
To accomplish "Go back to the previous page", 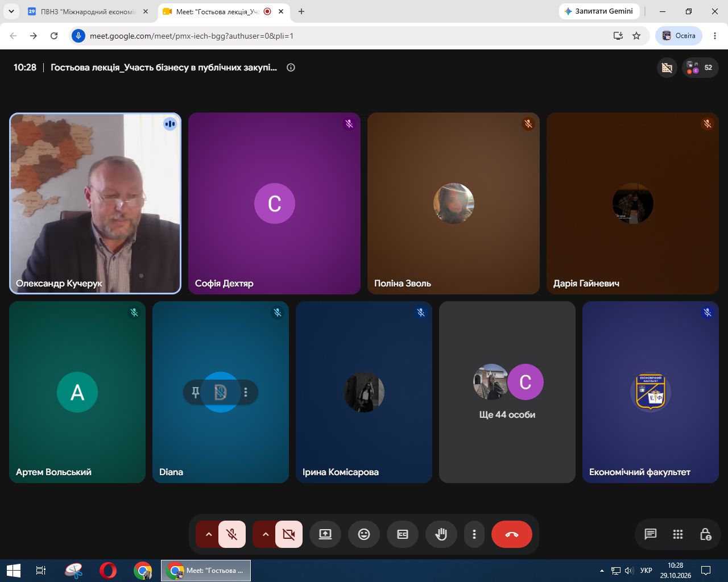I will 13,36.
